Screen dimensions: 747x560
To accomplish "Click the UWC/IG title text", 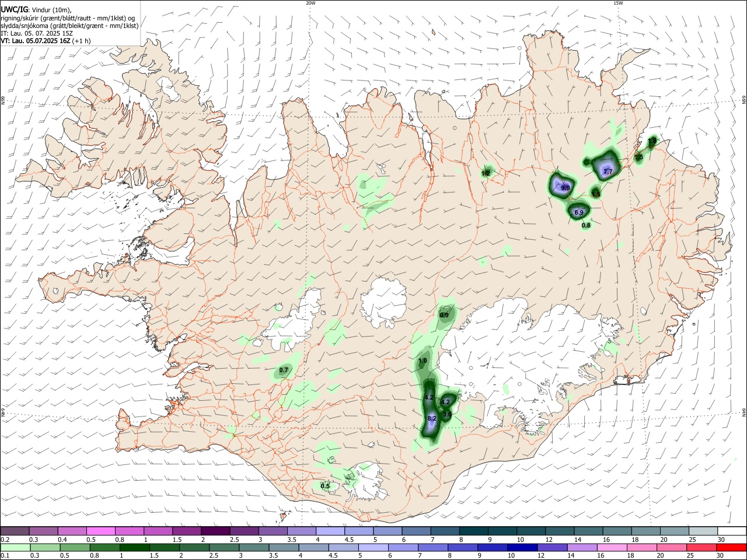I will (x=14, y=9).
